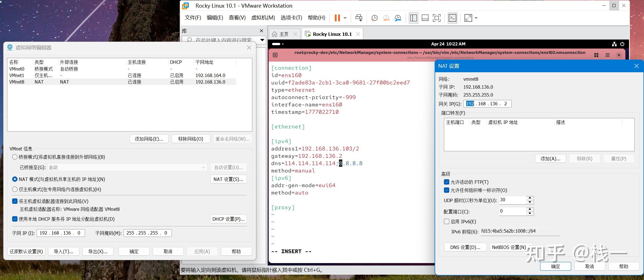The width and height of the screenshot is (644, 280).
Task: Click DHCP 设置(P) button
Action: [x=228, y=219]
